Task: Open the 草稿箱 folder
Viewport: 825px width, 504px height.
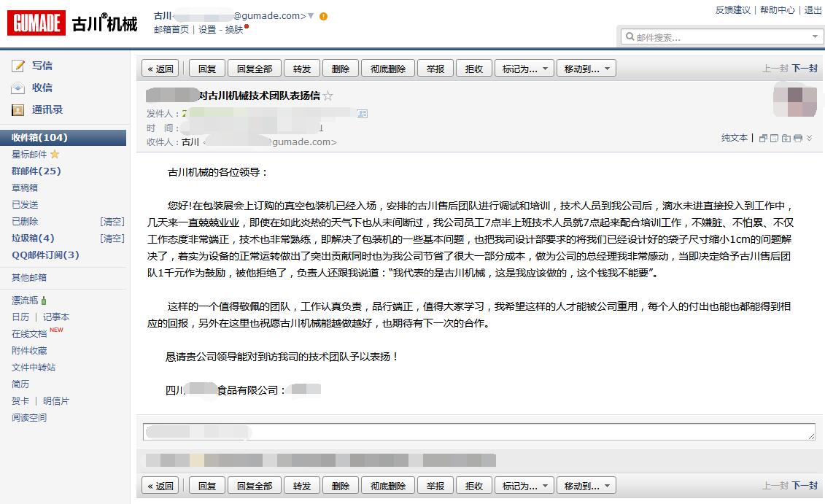Action: pyautogui.click(x=25, y=188)
